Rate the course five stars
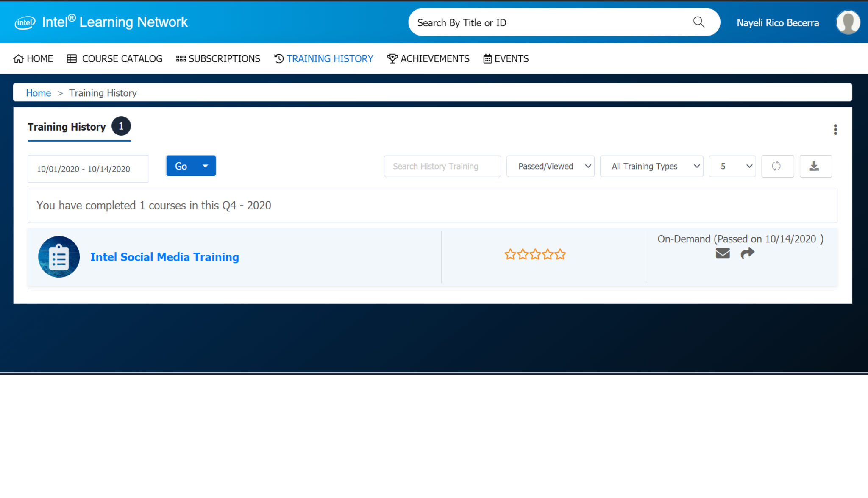 560,255
